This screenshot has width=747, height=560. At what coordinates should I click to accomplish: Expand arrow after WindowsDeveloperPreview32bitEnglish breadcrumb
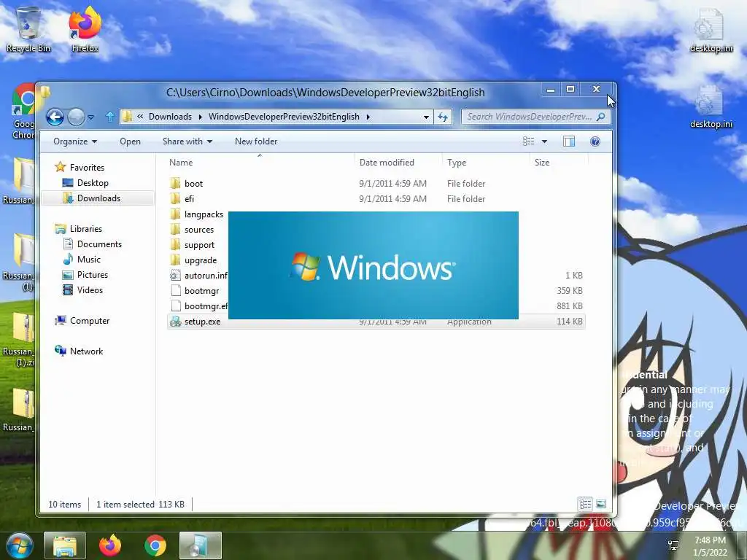coord(368,117)
